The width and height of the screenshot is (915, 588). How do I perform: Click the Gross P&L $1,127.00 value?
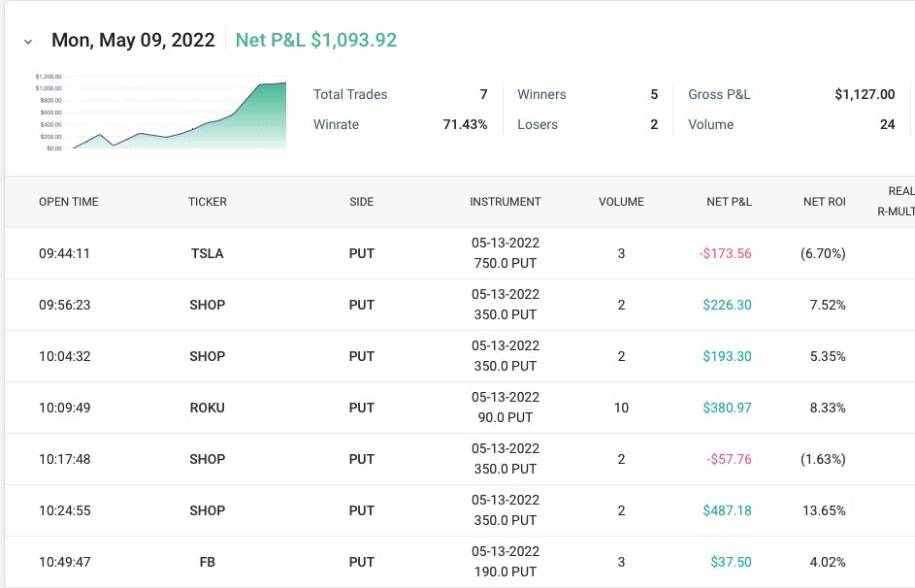(x=865, y=94)
